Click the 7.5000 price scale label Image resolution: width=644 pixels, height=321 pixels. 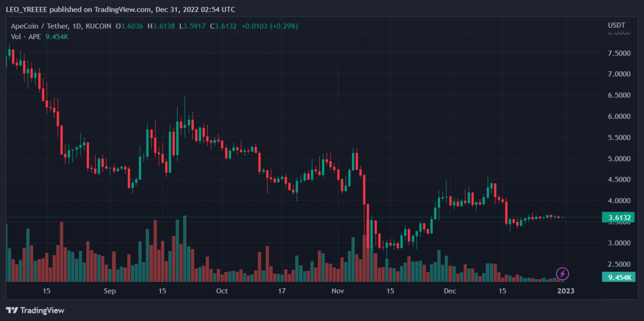click(618, 53)
